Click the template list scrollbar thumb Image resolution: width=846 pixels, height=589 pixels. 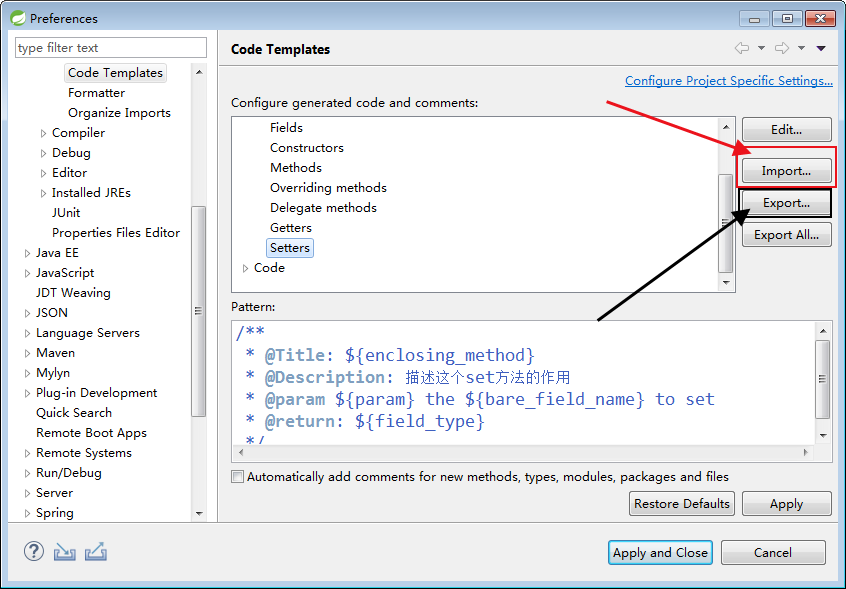pyautogui.click(x=726, y=223)
